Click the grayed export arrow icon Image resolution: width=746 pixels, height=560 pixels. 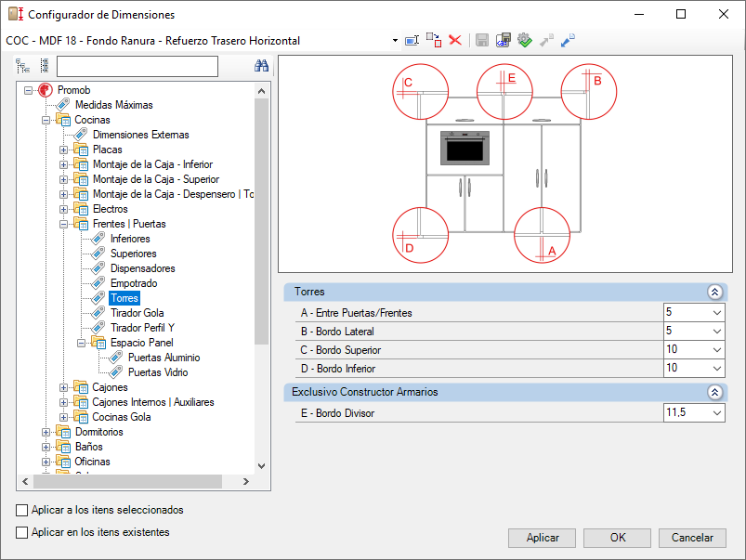pyautogui.click(x=546, y=40)
